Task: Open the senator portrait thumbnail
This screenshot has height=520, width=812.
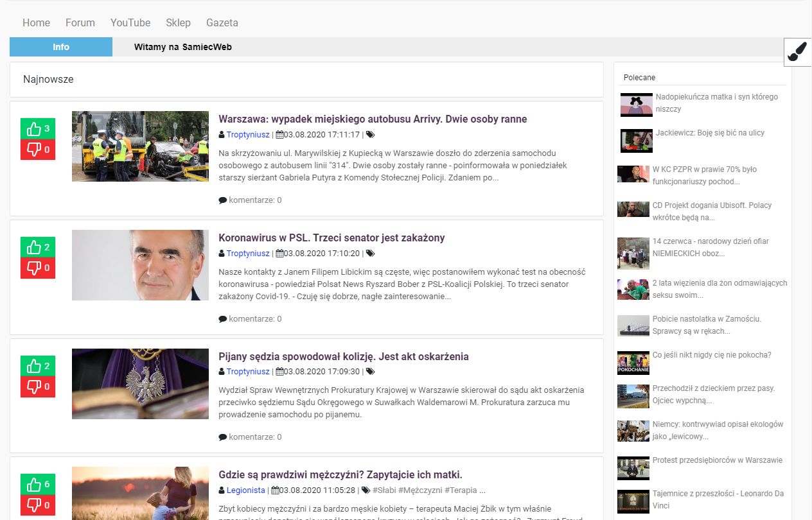Action: [140, 265]
